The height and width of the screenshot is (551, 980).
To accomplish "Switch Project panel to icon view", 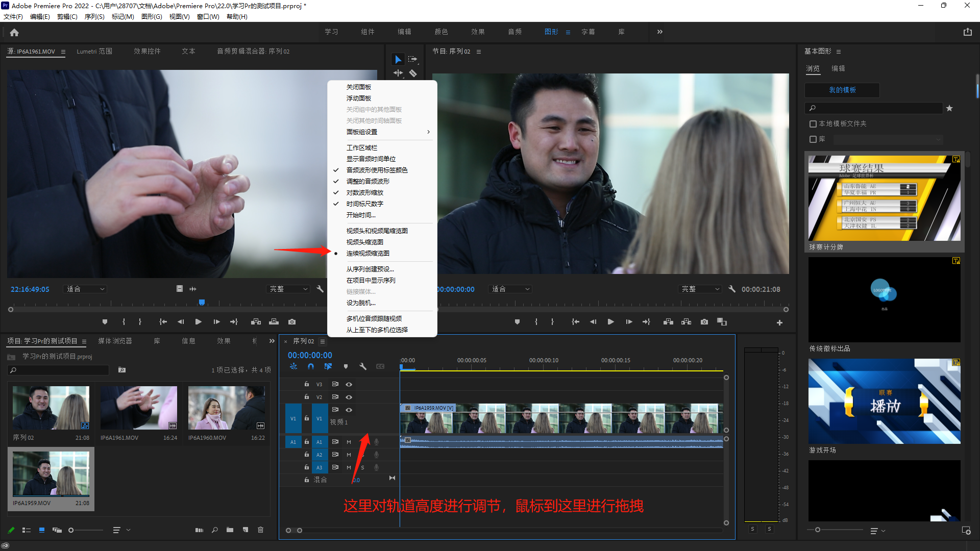I will pyautogui.click(x=42, y=530).
